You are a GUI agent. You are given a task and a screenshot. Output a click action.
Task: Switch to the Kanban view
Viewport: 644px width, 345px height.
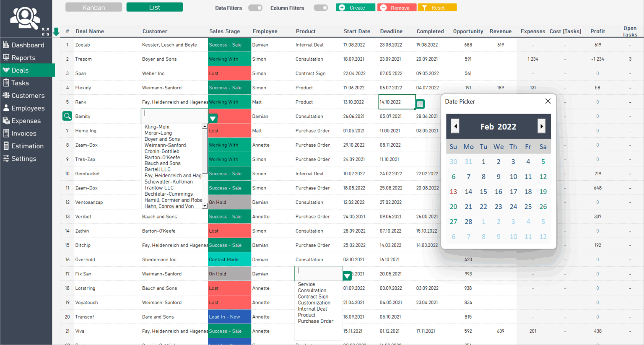93,7
